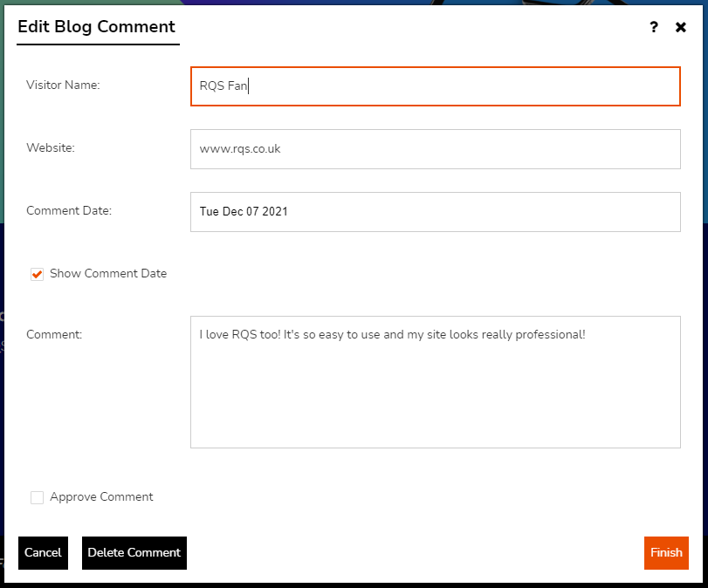Image resolution: width=708 pixels, height=588 pixels.
Task: Open the Comment Date field to change date
Action: click(435, 211)
